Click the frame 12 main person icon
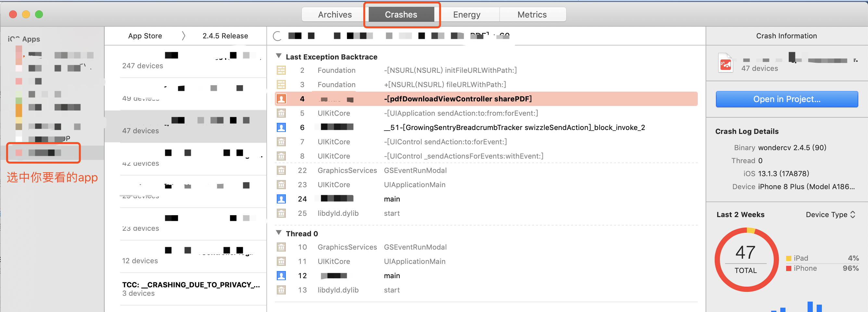This screenshot has height=312, width=868. click(281, 276)
